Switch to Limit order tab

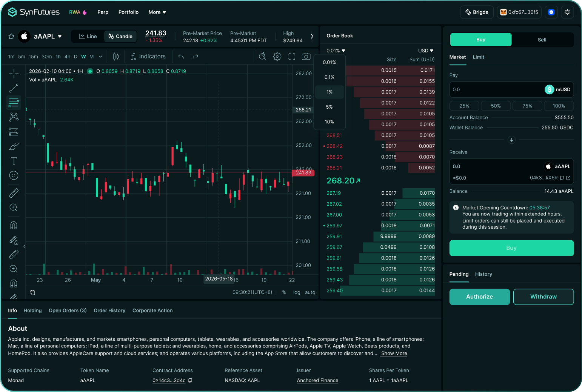(x=478, y=57)
